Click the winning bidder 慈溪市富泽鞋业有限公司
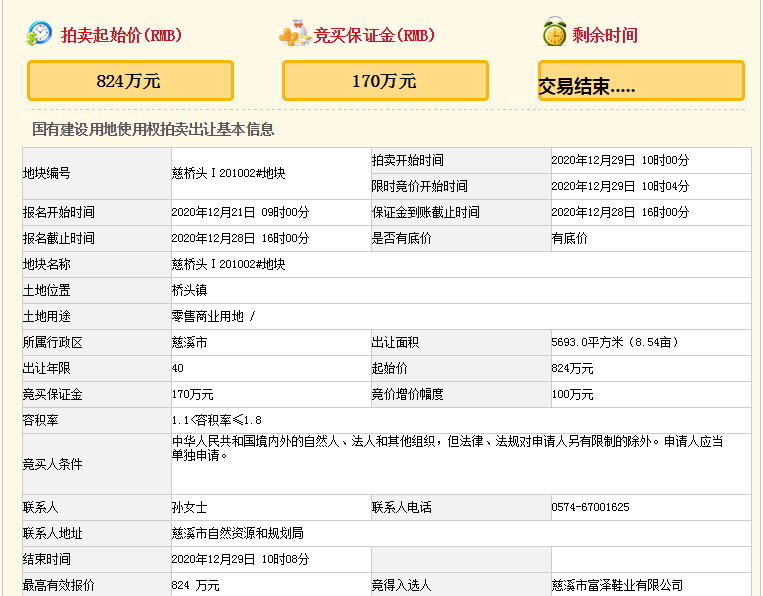Screen dimensions: 763x596 click(617, 585)
